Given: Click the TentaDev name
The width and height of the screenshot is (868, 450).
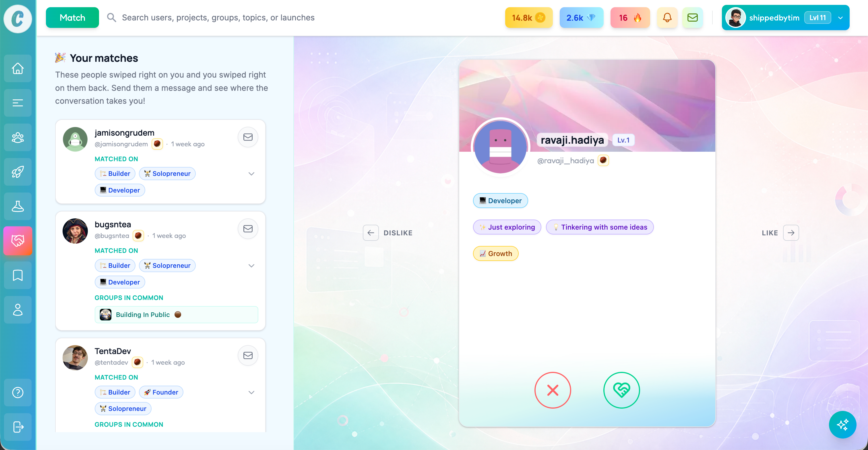Looking at the screenshot, I should 112,351.
